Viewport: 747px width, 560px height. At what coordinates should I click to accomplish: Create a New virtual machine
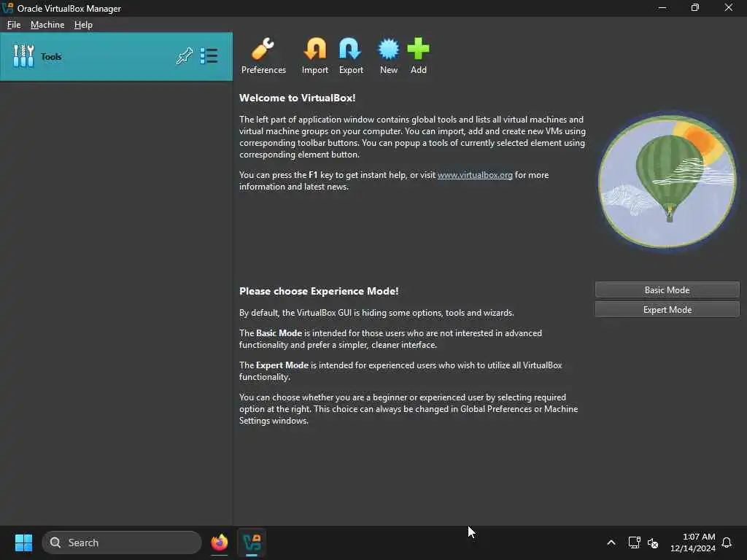click(x=388, y=55)
